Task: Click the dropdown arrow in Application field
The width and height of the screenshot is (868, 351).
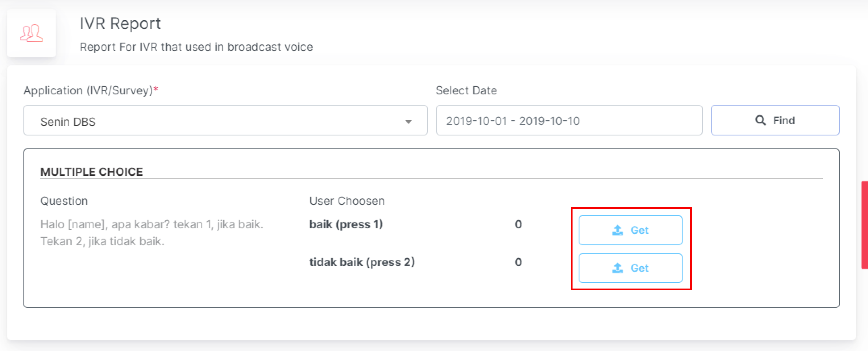Action: pyautogui.click(x=408, y=122)
